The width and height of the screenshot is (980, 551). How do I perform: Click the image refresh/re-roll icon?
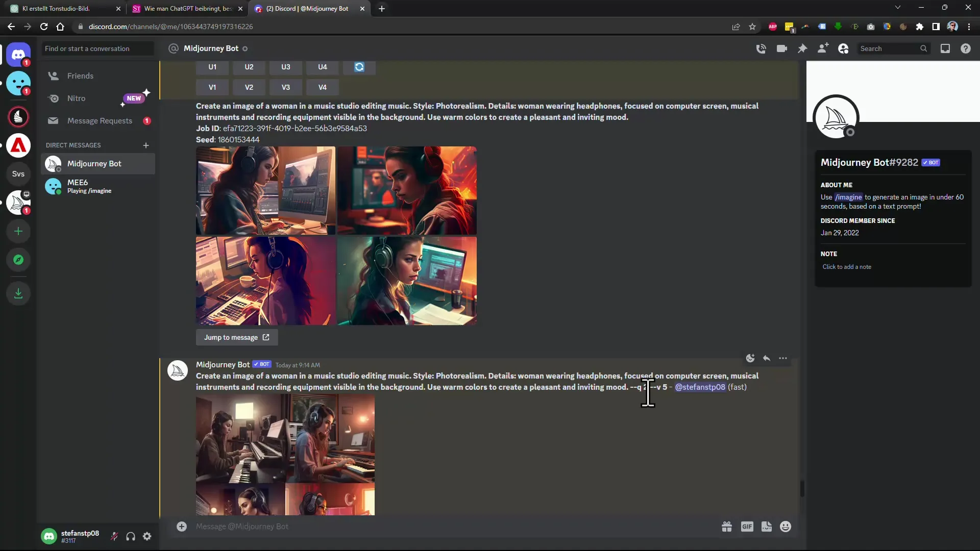359,67
